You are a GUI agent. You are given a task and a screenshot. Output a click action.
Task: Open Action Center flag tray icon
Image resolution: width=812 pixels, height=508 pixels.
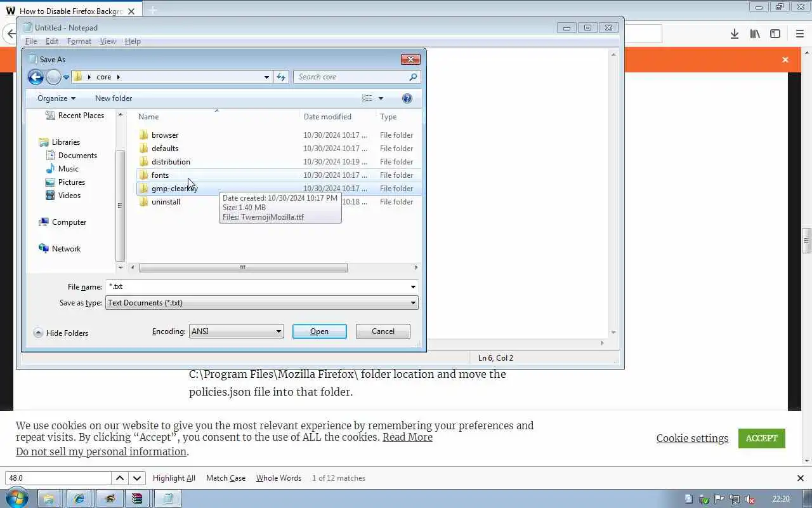point(719,499)
